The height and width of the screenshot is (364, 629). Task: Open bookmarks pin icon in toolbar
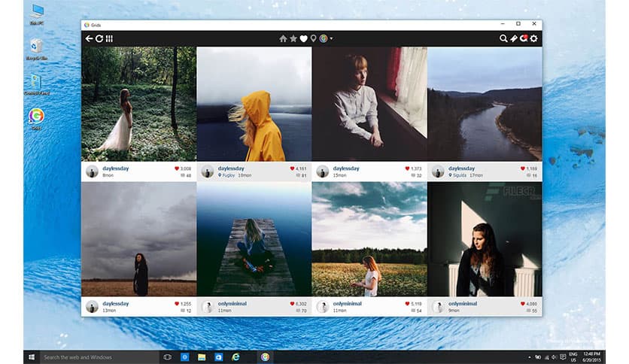[513, 38]
